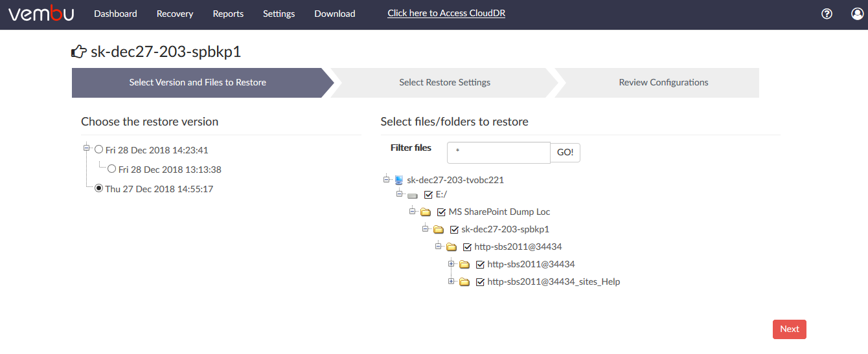Click the sk-dec27-203-tvobc221 tree label

455,180
